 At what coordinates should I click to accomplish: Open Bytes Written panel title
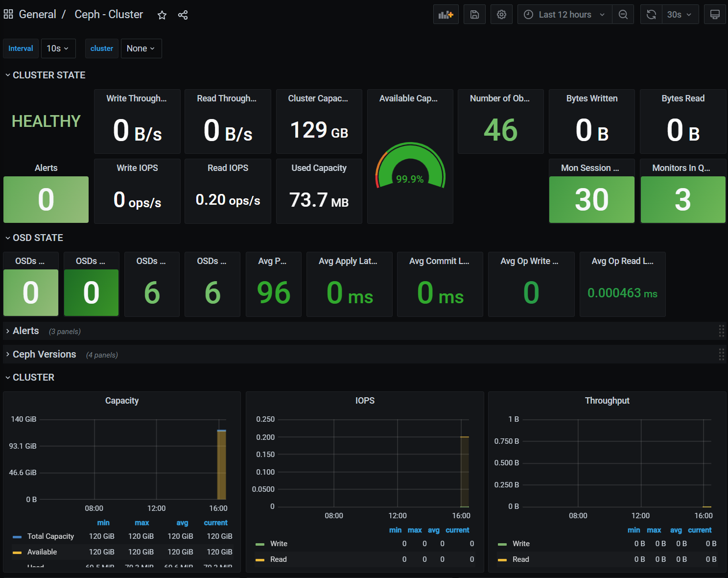591,98
